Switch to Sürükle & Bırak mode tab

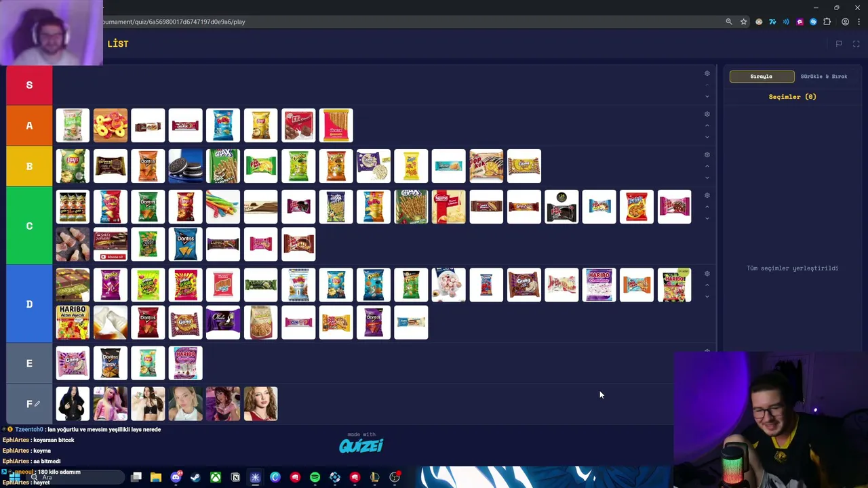point(824,77)
